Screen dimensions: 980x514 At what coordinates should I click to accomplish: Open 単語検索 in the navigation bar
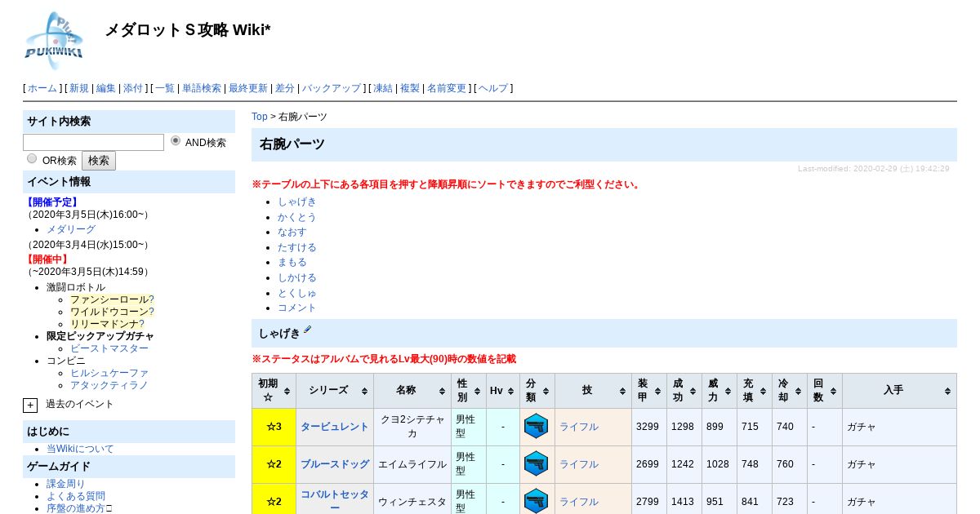[x=202, y=88]
